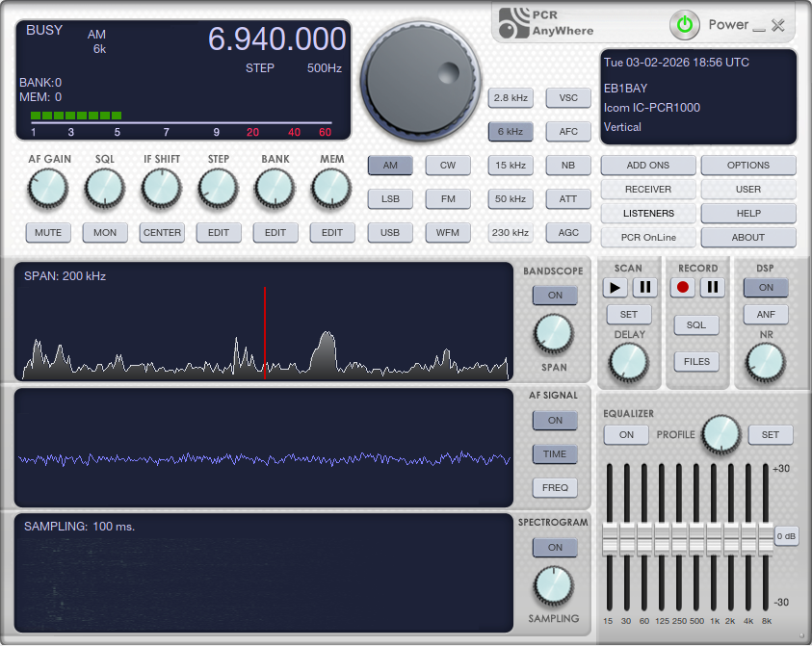Click the Equalizer PROFILE knob

click(720, 435)
